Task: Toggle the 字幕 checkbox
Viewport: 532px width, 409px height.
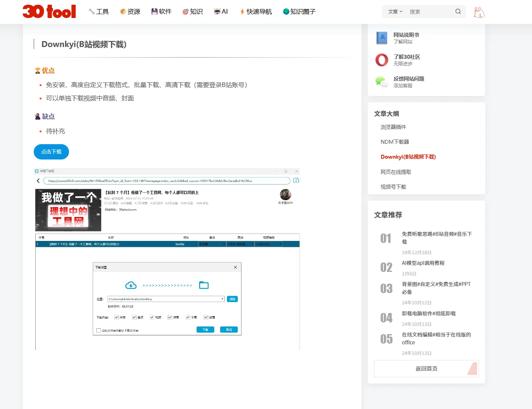Action: point(188,317)
